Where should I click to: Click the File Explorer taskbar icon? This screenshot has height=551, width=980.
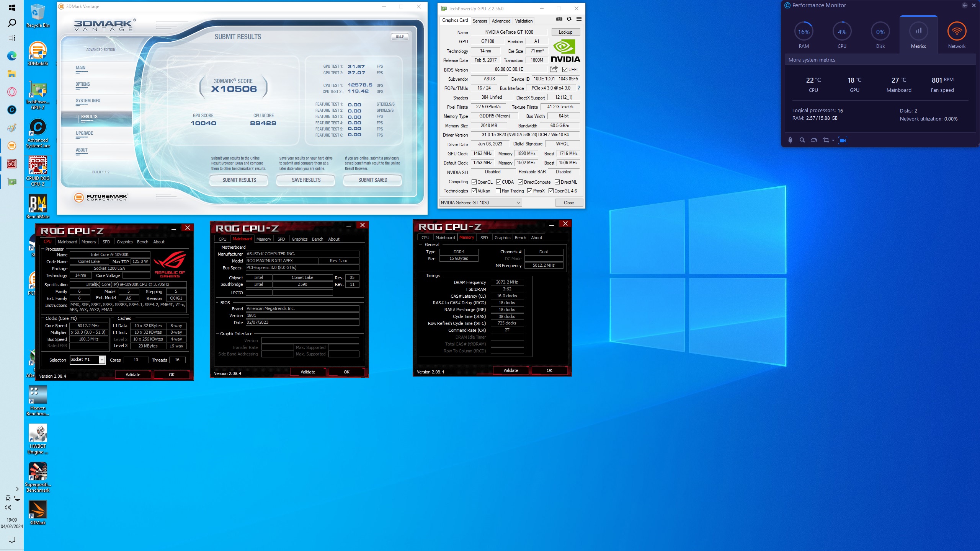[12, 74]
